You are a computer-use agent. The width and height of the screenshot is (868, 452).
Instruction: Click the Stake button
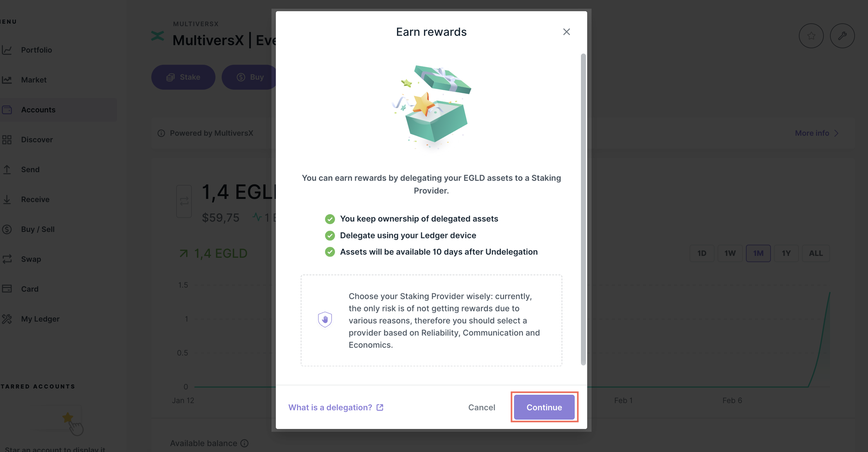tap(183, 77)
